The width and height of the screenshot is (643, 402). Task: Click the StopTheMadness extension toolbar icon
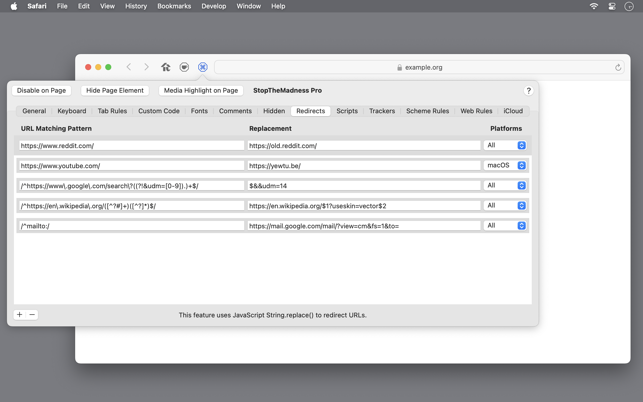point(203,67)
